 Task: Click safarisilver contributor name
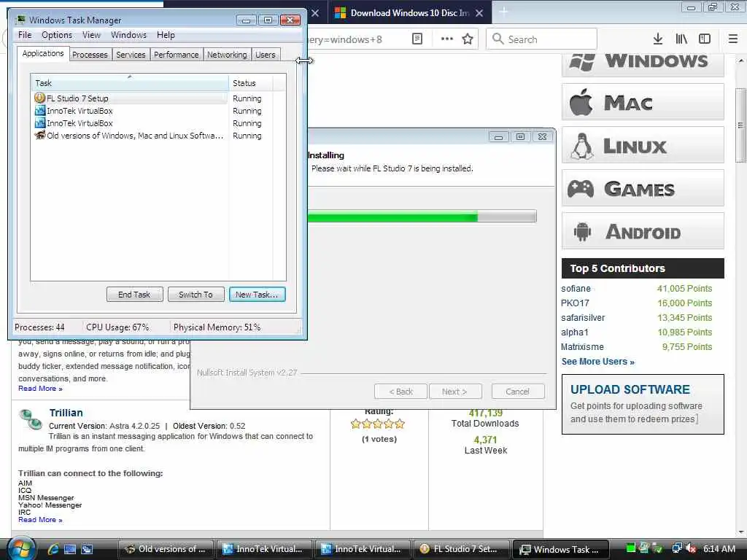point(583,318)
